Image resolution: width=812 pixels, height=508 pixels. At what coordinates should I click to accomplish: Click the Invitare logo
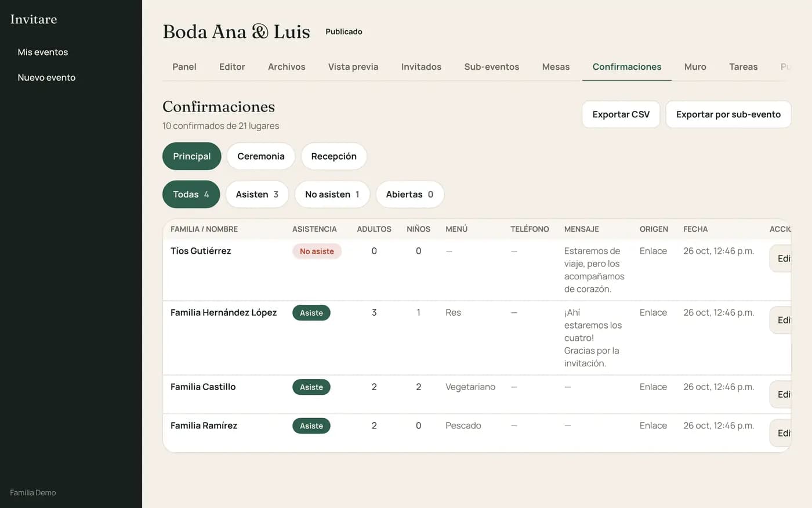[34, 19]
